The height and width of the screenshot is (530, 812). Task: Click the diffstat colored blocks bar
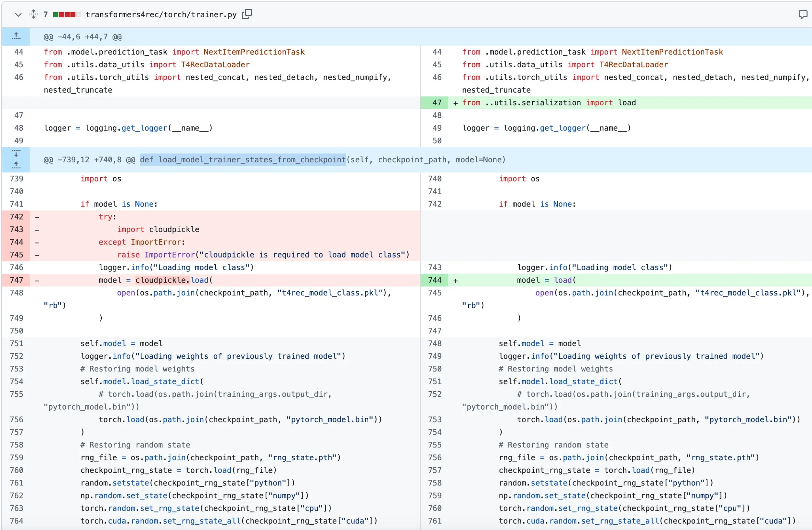click(67, 15)
